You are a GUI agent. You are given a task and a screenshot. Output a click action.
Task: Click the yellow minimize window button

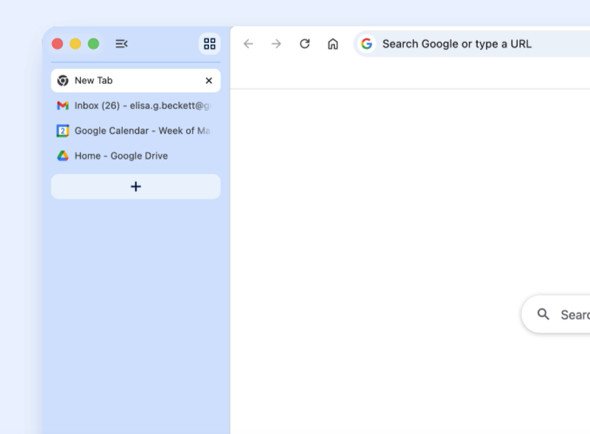click(75, 44)
